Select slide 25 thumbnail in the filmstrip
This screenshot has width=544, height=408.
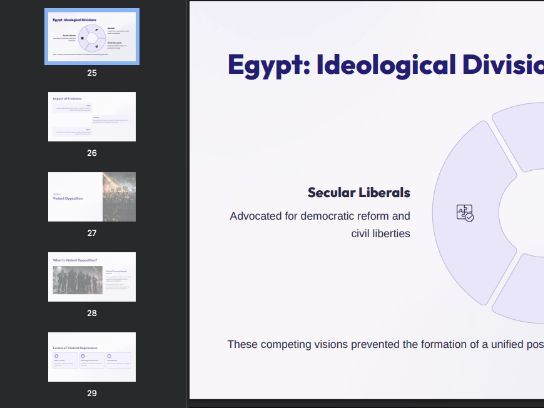click(x=92, y=36)
